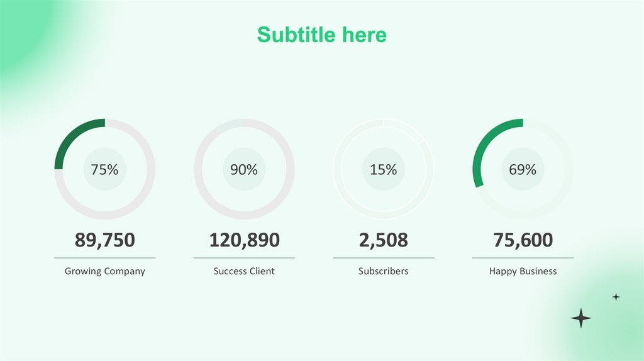This screenshot has width=644, height=361.
Task: Click the "Subtitle here" heading
Action: coord(321,35)
